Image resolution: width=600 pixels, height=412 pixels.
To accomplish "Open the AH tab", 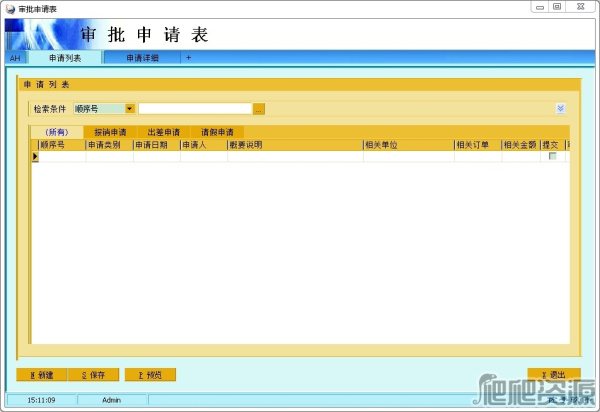I will (15, 58).
